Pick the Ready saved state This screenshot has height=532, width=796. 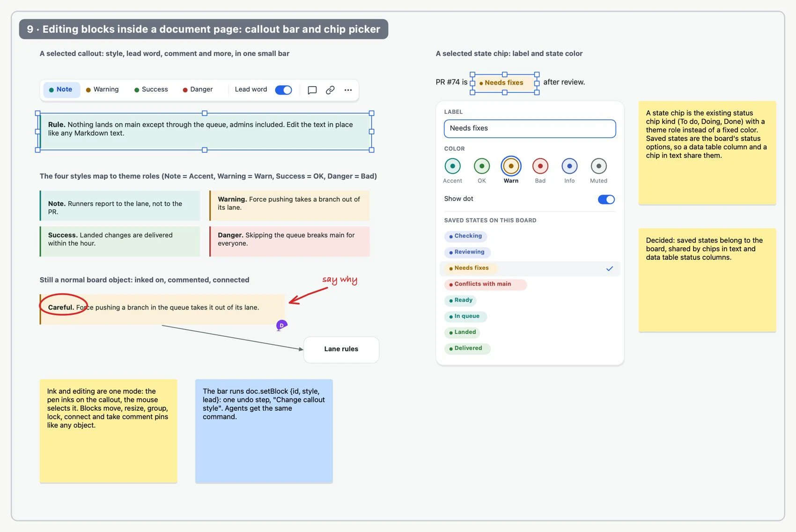coord(461,300)
